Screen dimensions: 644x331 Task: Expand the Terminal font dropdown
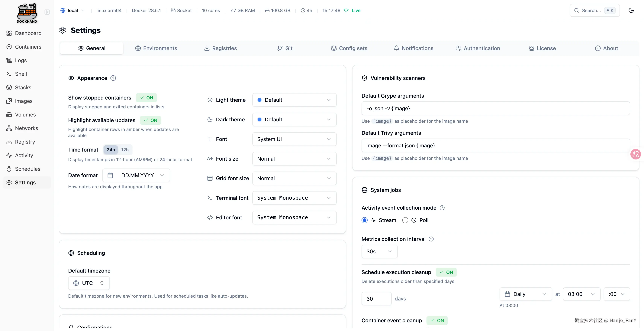click(294, 198)
